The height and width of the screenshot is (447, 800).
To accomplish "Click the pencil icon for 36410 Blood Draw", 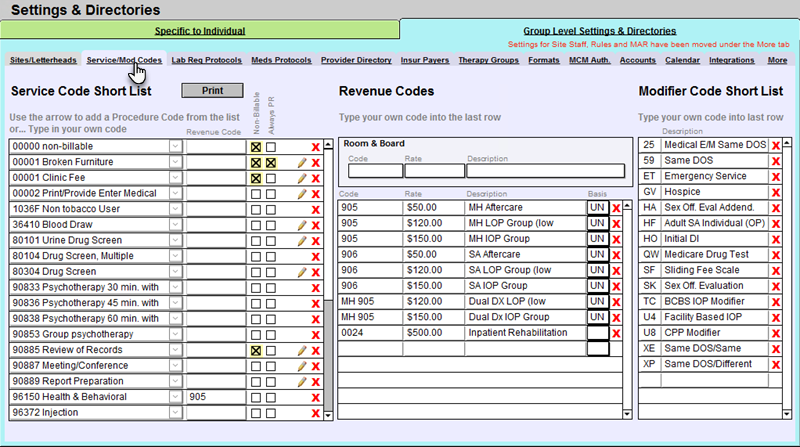I will pyautogui.click(x=301, y=225).
